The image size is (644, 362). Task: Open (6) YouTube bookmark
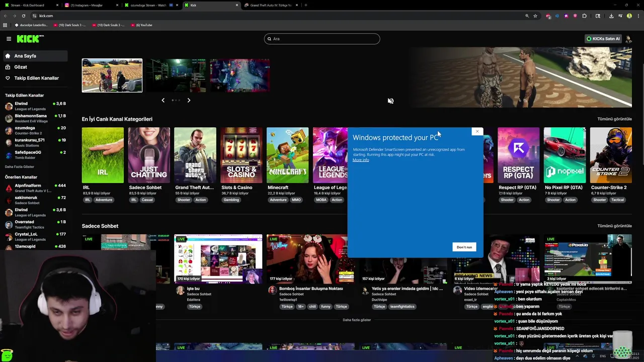point(141,25)
